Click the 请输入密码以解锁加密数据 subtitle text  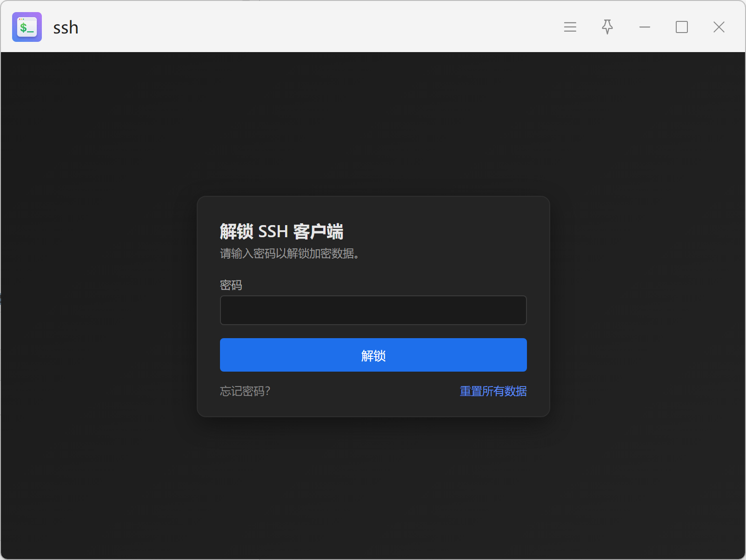tap(289, 253)
